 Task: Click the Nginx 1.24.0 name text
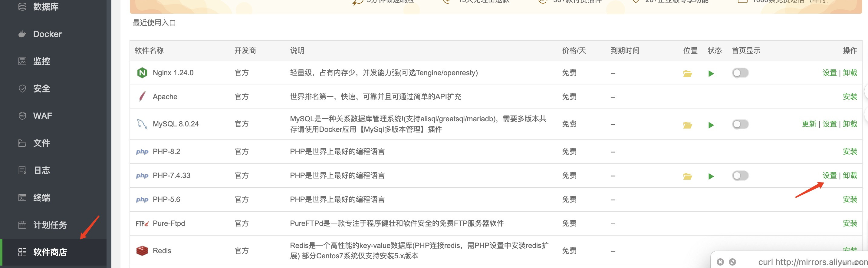click(173, 73)
